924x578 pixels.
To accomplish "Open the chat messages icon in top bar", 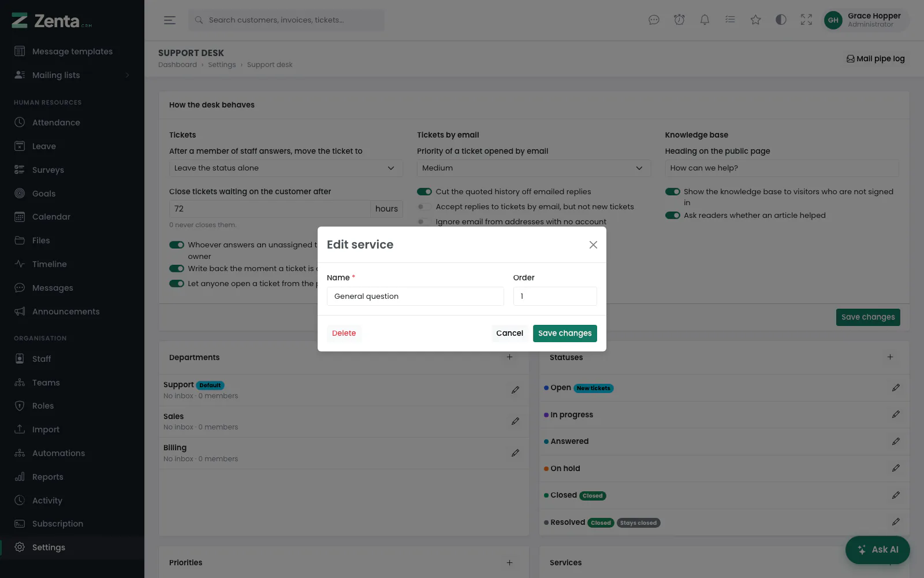I will click(x=654, y=20).
